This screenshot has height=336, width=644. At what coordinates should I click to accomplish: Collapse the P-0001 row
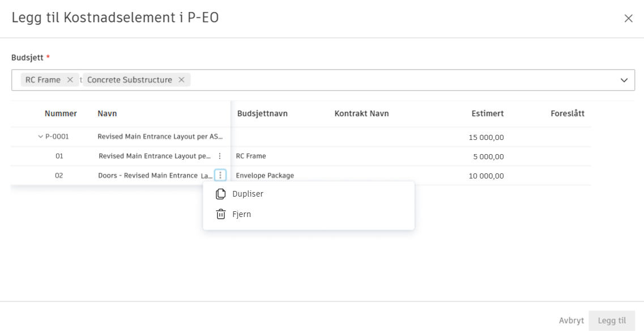[40, 137]
